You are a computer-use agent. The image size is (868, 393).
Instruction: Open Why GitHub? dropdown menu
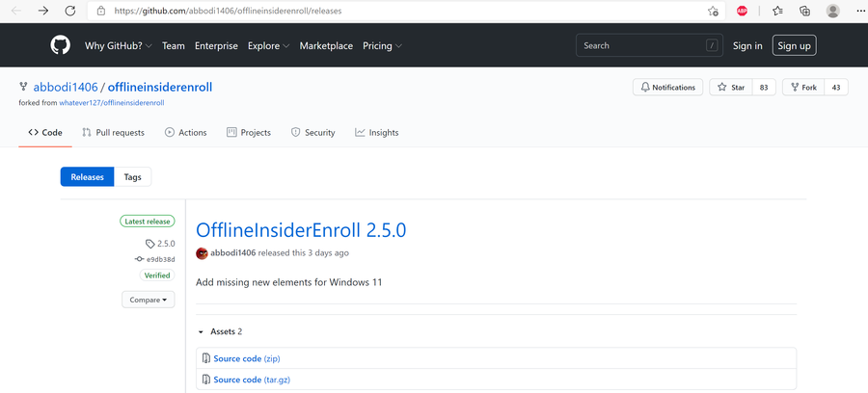pos(118,46)
